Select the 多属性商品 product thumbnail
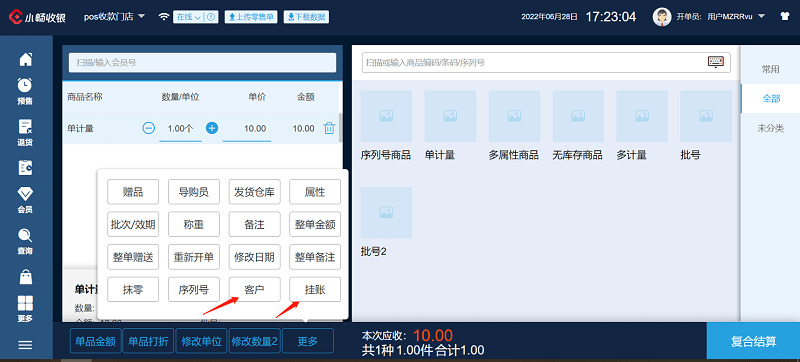 coord(514,125)
